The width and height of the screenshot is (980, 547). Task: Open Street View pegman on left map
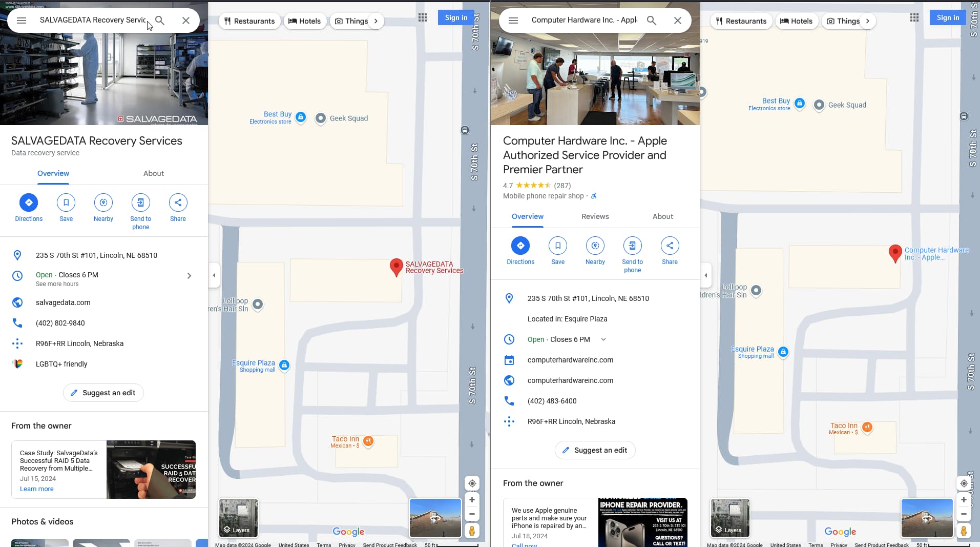[x=472, y=531]
